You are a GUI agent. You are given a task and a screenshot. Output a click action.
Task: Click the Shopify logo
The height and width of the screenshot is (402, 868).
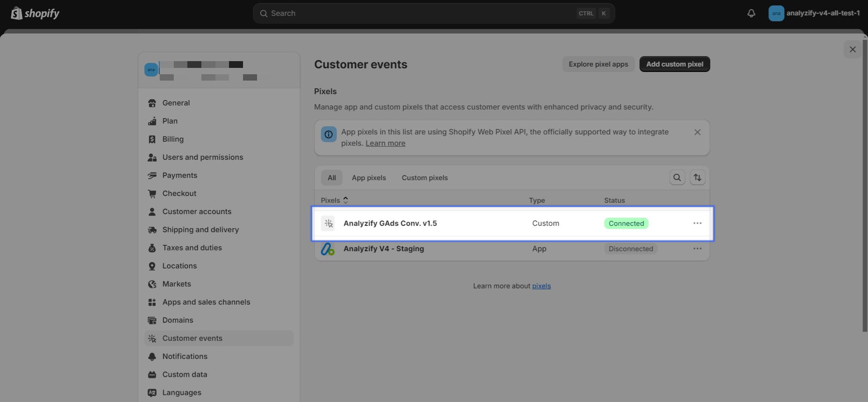pos(35,14)
